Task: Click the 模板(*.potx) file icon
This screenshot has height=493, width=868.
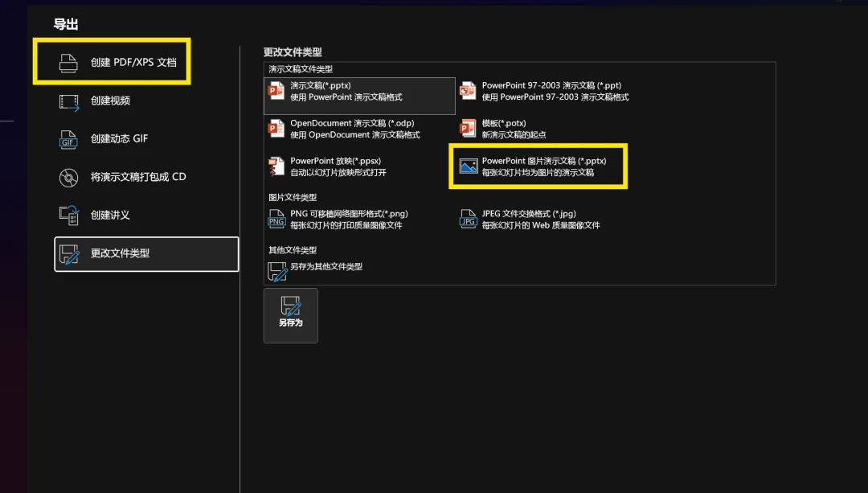Action: (467, 129)
